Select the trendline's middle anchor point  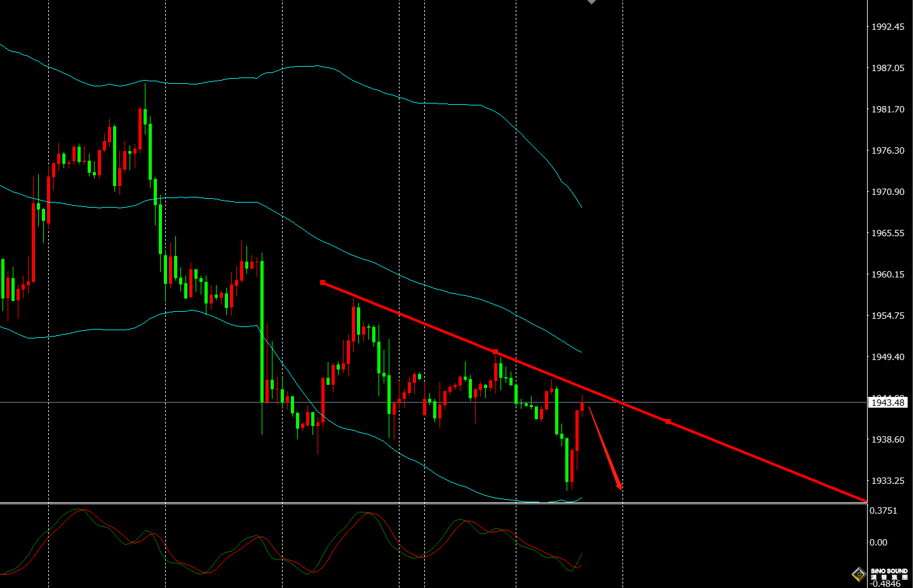point(495,352)
